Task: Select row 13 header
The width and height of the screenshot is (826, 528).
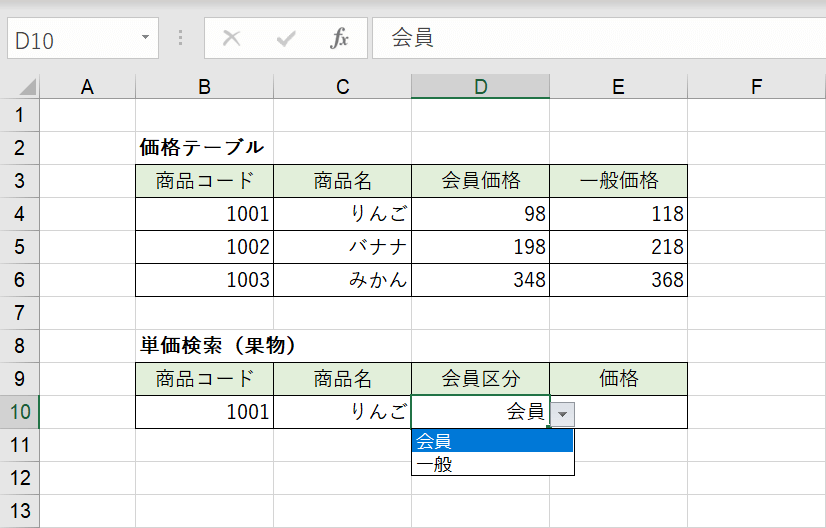Action: 19,511
